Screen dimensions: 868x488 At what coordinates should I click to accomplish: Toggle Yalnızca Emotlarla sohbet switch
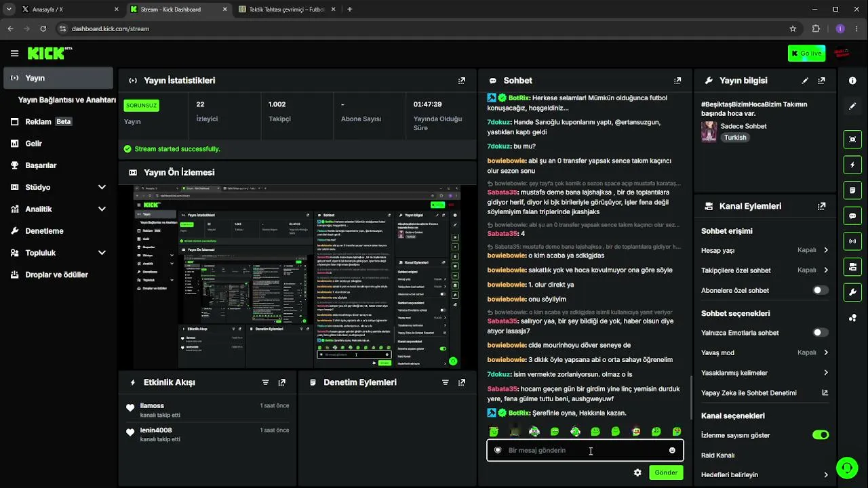[x=821, y=333]
